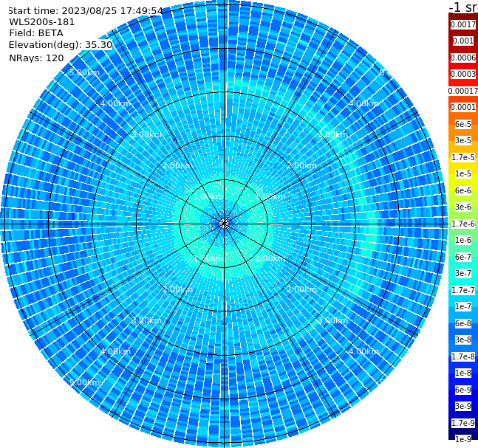Image resolution: width=478 pixels, height=448 pixels.
Task: Click the NRays: 120 label
Action: coord(36,58)
